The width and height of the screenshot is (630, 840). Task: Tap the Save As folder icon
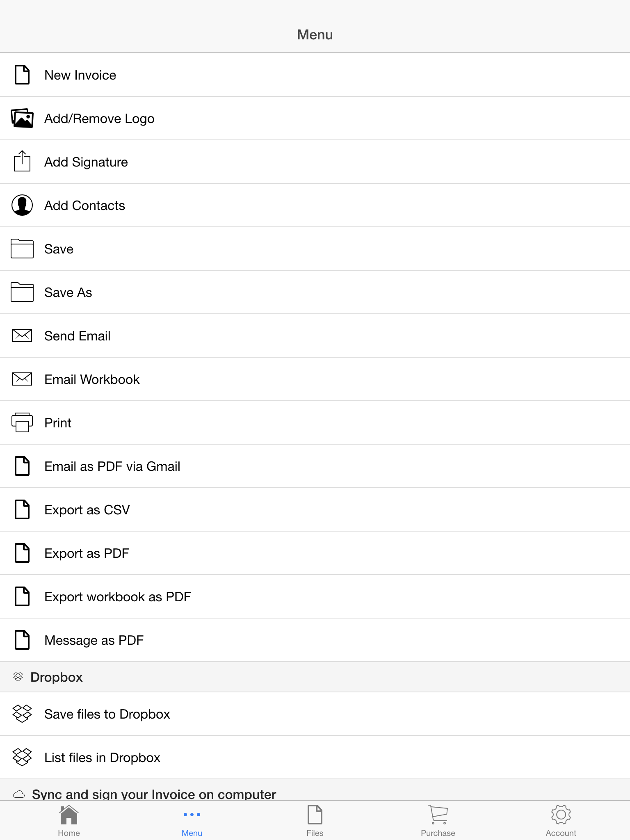point(22,292)
